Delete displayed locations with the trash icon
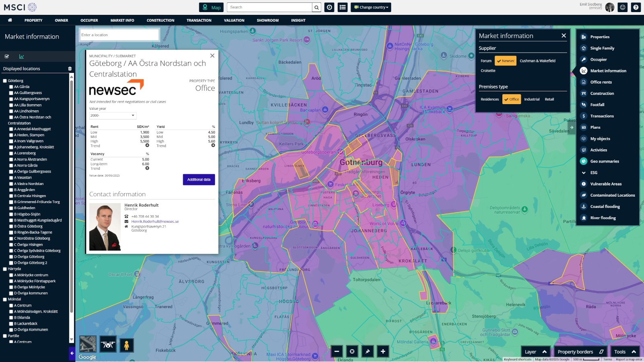The image size is (644, 362). tap(70, 69)
